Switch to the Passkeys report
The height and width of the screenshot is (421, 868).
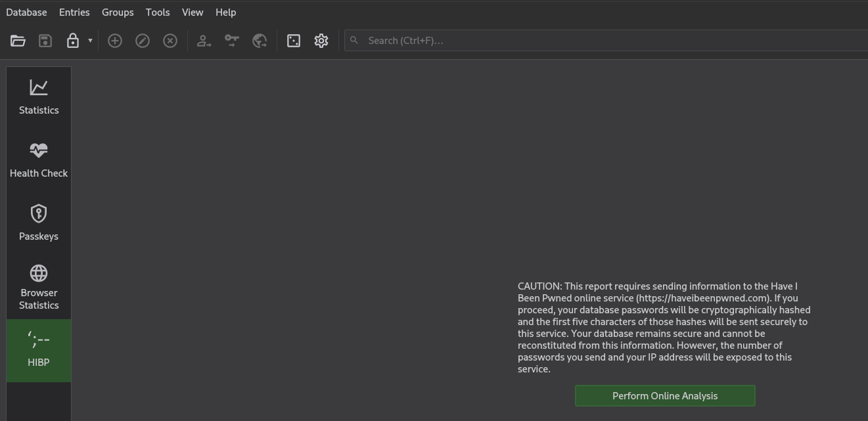pyautogui.click(x=39, y=224)
